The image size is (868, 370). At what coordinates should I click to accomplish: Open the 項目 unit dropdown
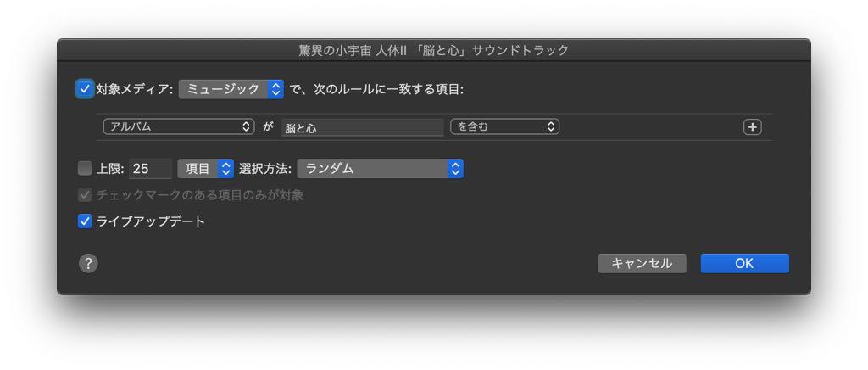[x=205, y=169]
